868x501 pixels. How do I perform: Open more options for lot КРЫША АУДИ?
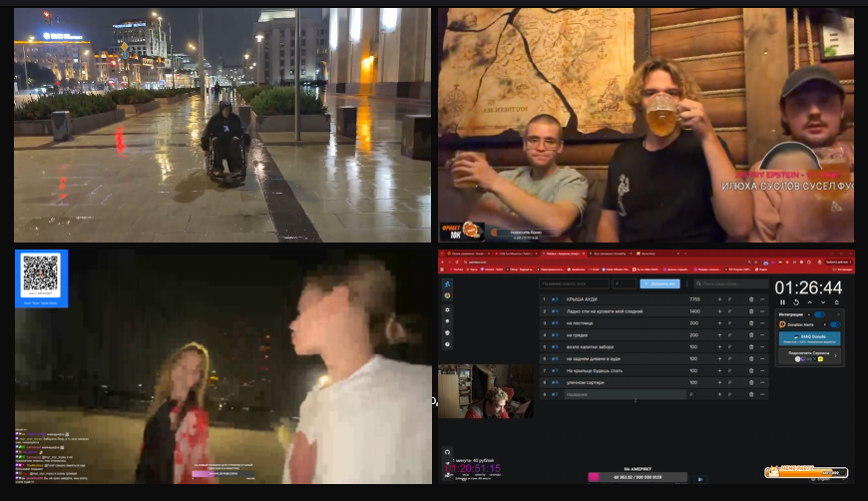click(x=762, y=299)
